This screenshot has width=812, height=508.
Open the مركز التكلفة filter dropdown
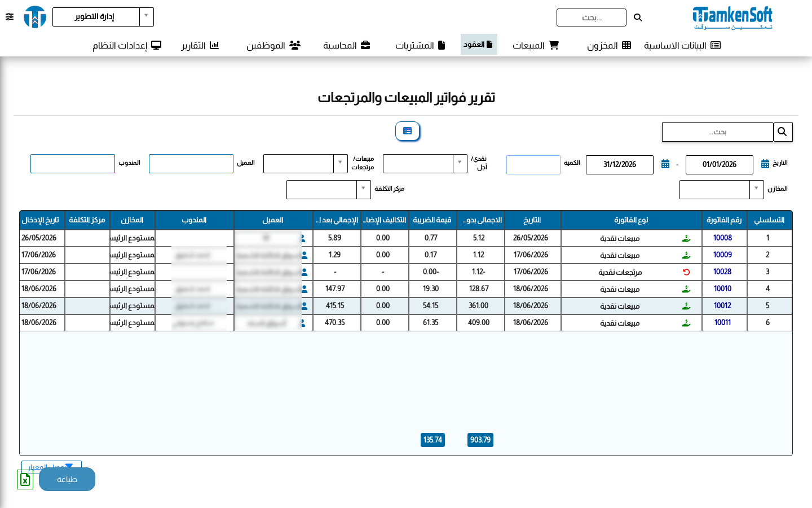click(329, 190)
